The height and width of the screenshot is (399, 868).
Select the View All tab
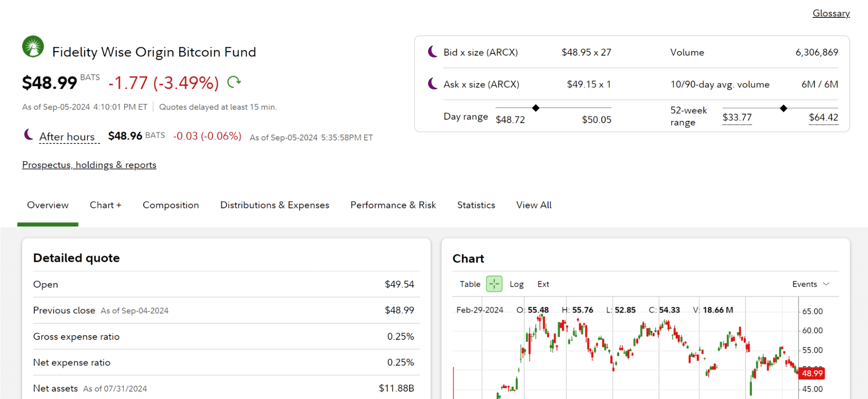[534, 205]
